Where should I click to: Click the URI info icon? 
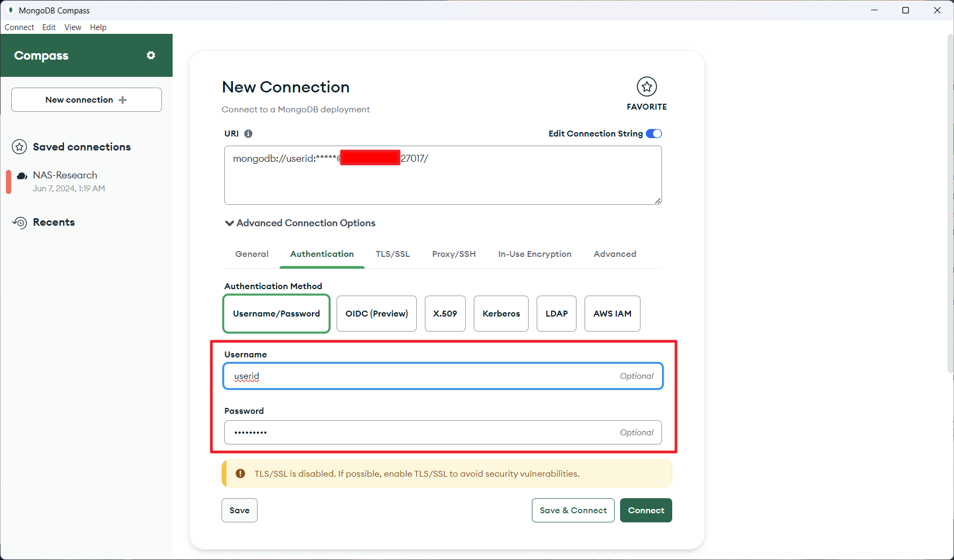coord(248,134)
